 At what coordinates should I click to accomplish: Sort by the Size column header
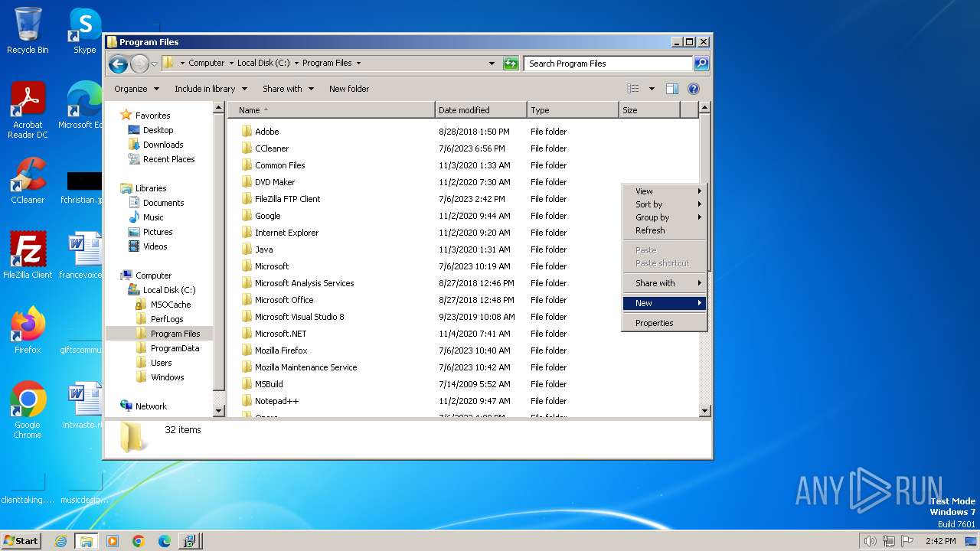[x=649, y=110]
